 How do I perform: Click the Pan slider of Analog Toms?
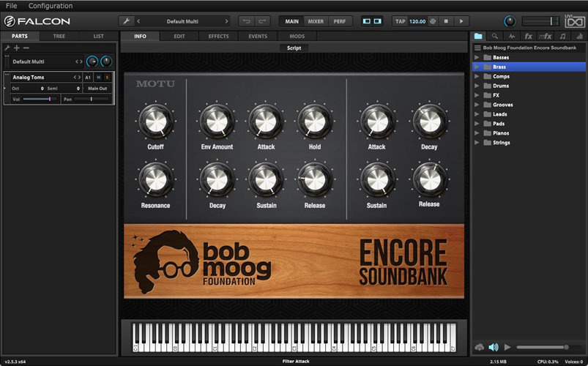(x=92, y=99)
